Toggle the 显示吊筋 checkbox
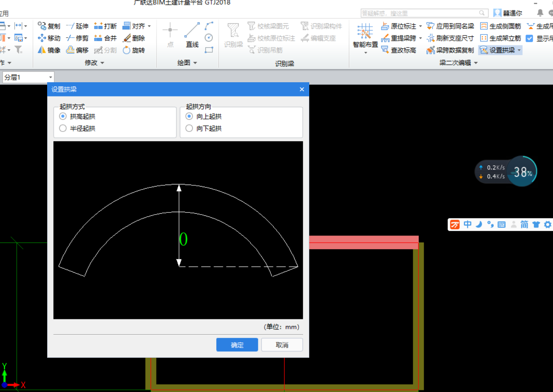 [x=530, y=38]
